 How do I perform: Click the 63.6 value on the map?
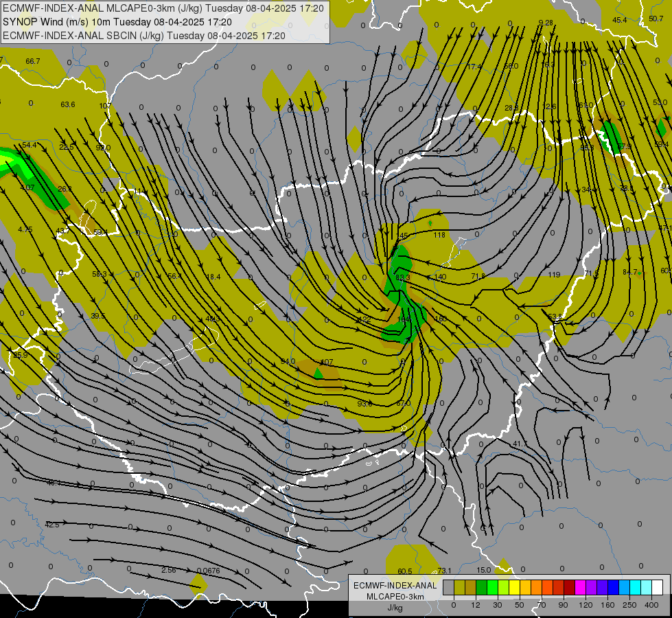click(68, 104)
